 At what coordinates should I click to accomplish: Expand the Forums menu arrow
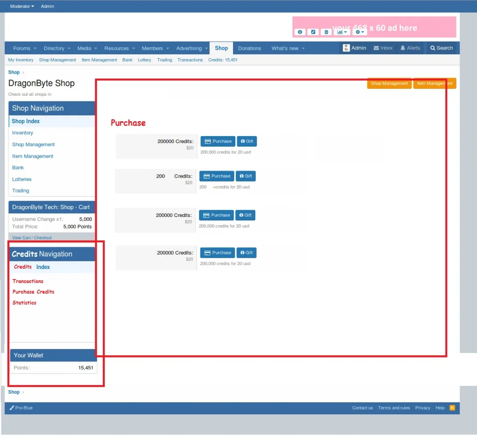35,49
